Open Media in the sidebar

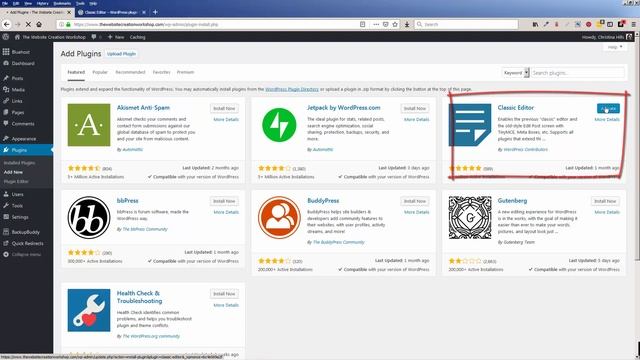[x=18, y=89]
